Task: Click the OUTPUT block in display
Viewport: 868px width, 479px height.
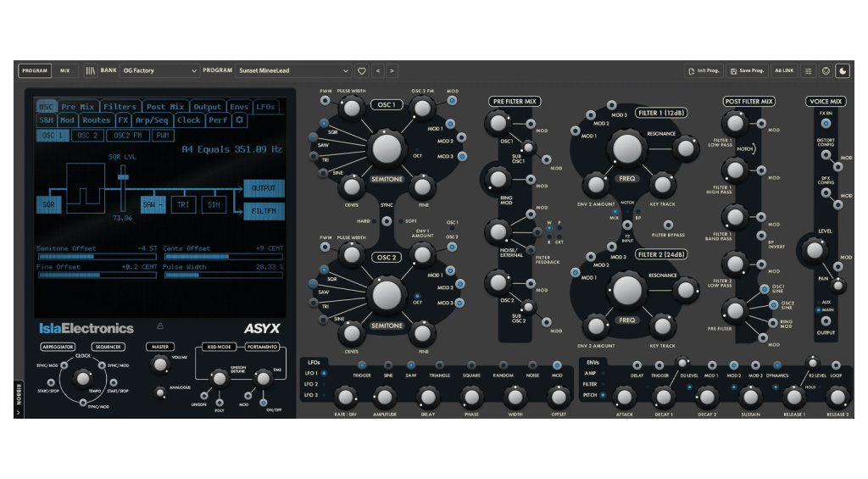Action: 264,188
